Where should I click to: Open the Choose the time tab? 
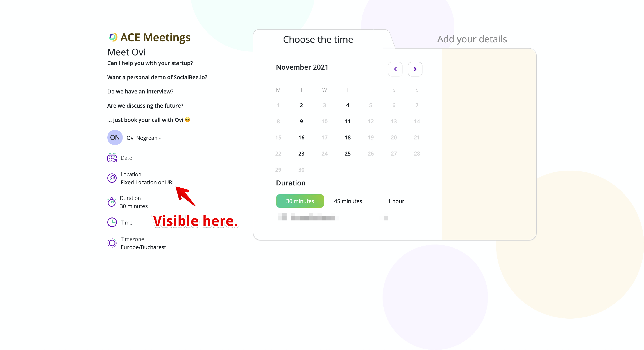click(x=318, y=40)
